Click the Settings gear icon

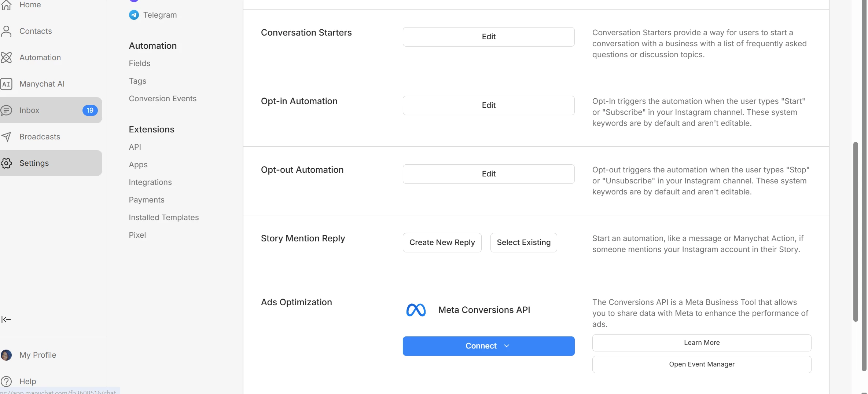tap(7, 163)
